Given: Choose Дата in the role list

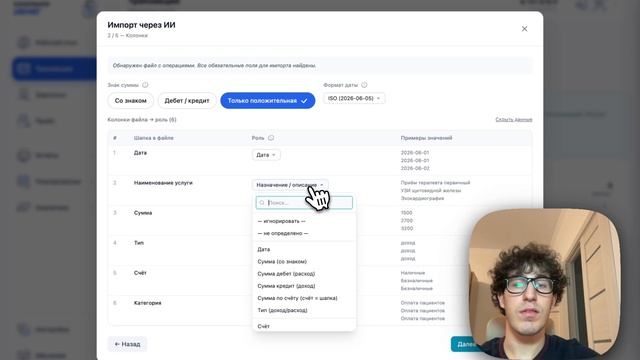Looking at the screenshot, I should (264, 249).
